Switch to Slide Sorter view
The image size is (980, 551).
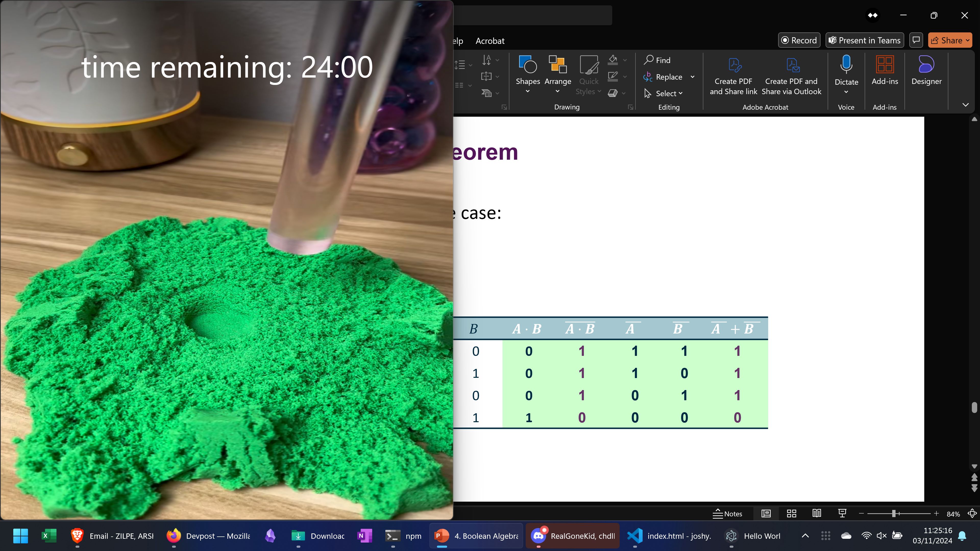pyautogui.click(x=792, y=514)
